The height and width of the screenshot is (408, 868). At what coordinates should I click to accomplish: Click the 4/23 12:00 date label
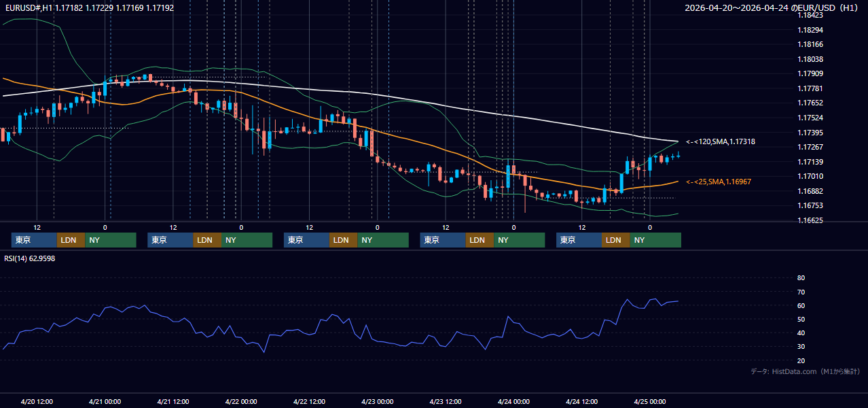coord(446,401)
